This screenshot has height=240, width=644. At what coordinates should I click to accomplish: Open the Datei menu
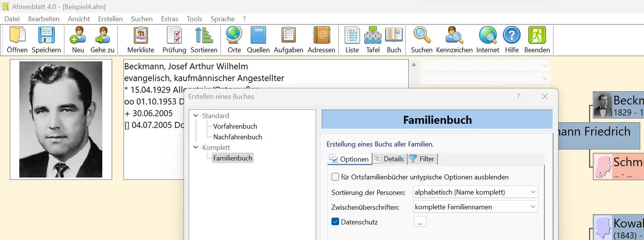tap(12, 19)
